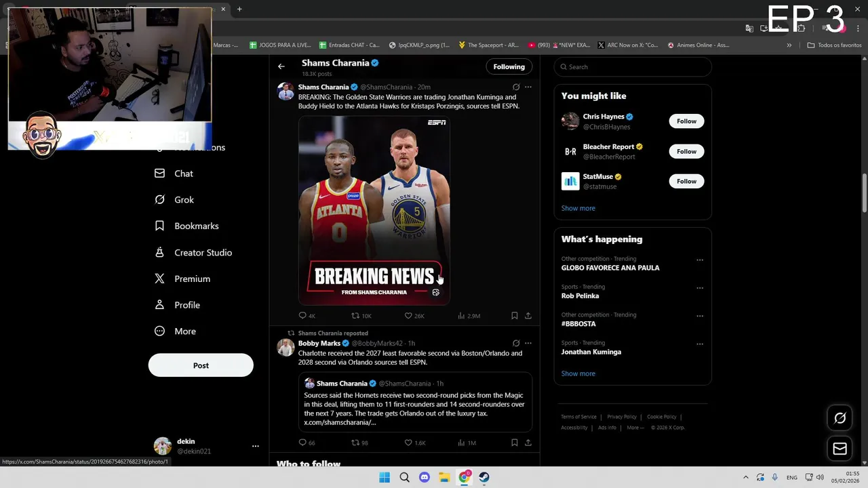Screen dimensions: 868x488
Task: Open three-dot menu on the Kuminga trade post
Action: (528, 87)
